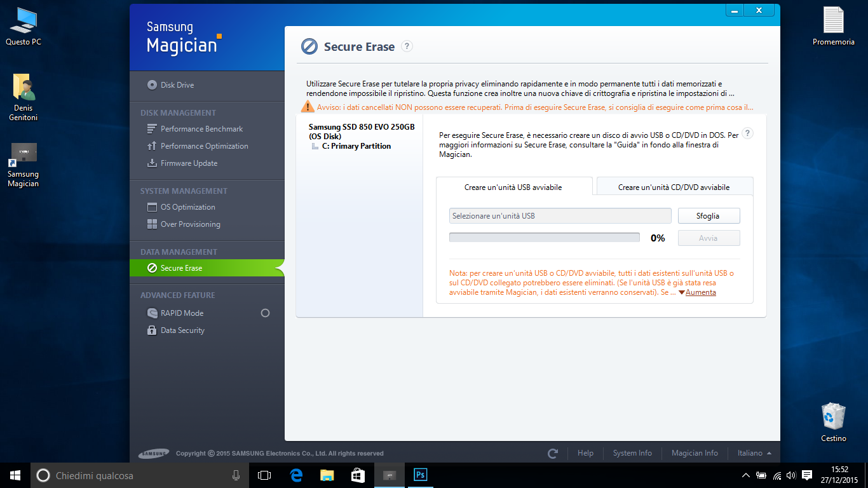Open Performance Optimization menu item
The image size is (868, 488).
click(204, 146)
